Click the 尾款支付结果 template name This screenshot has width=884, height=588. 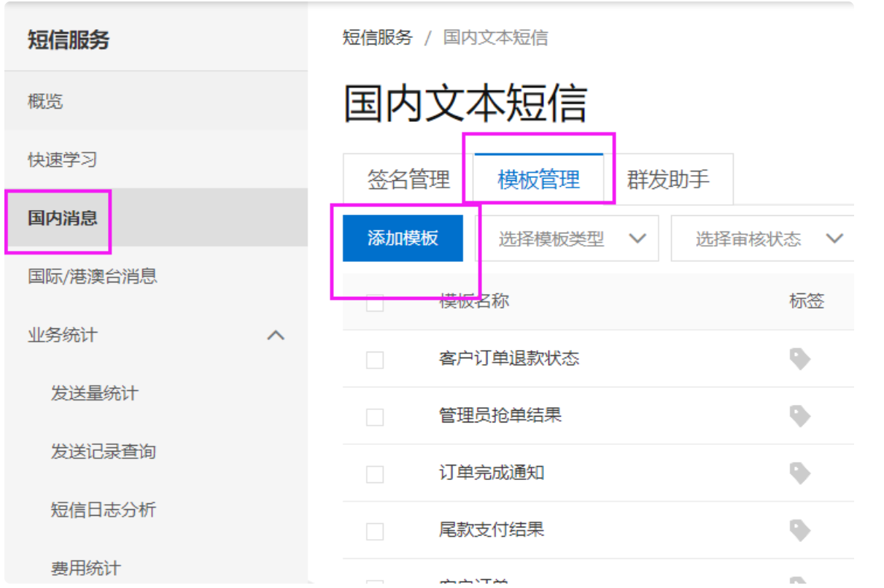click(x=492, y=529)
